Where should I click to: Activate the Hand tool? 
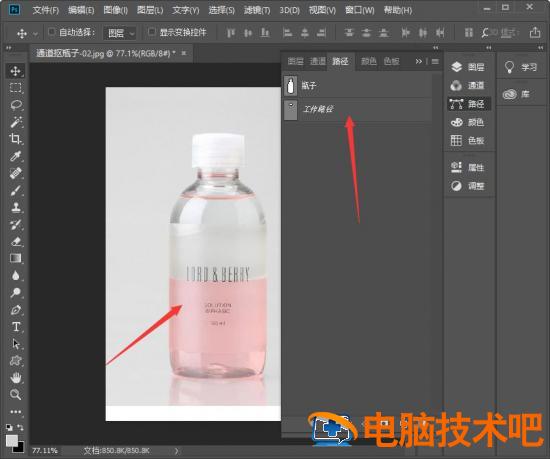[16, 378]
